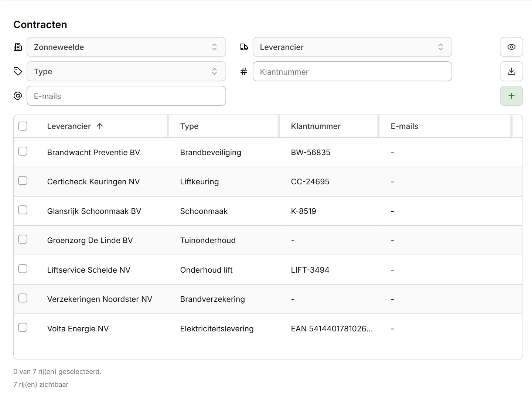Click the at-sign icon beside E-mails field
Screen dimensions: 532x399
tap(18, 96)
